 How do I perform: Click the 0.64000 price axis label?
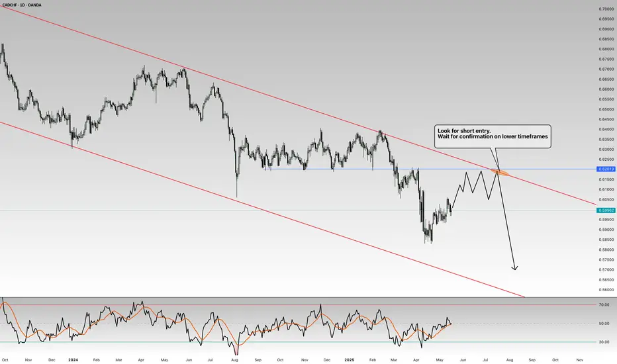(x=606, y=130)
